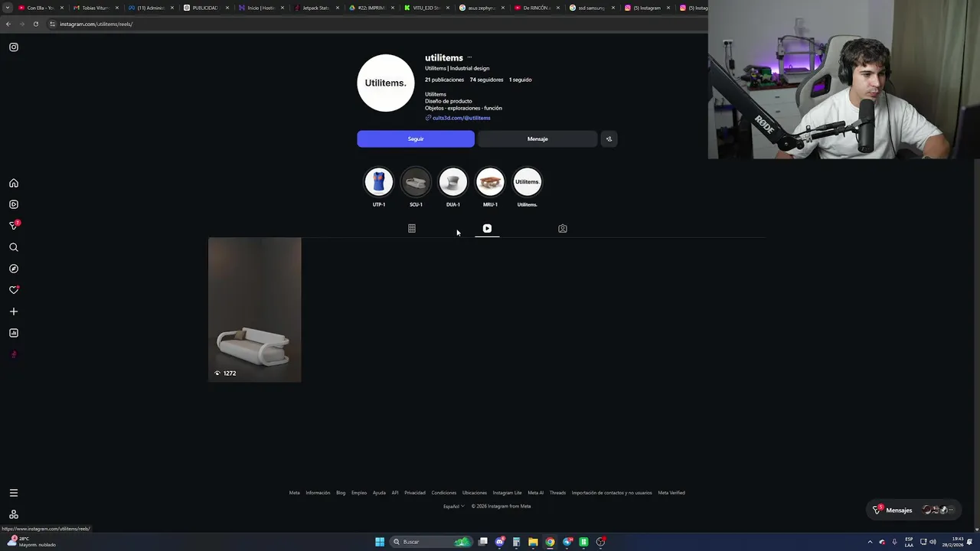Click the similar accounts suggestion button
980x551 pixels.
(x=609, y=139)
